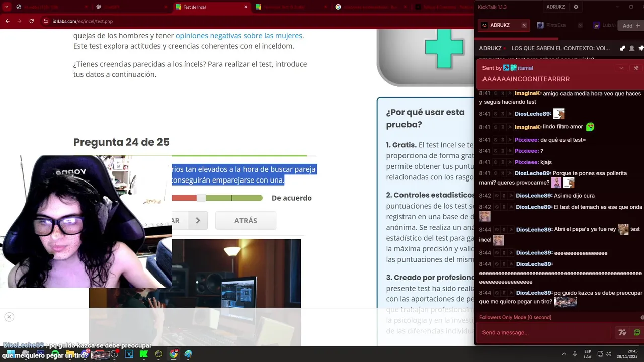644x362 pixels.
Task: Open OBS Studio from taskbar
Action: (114, 354)
